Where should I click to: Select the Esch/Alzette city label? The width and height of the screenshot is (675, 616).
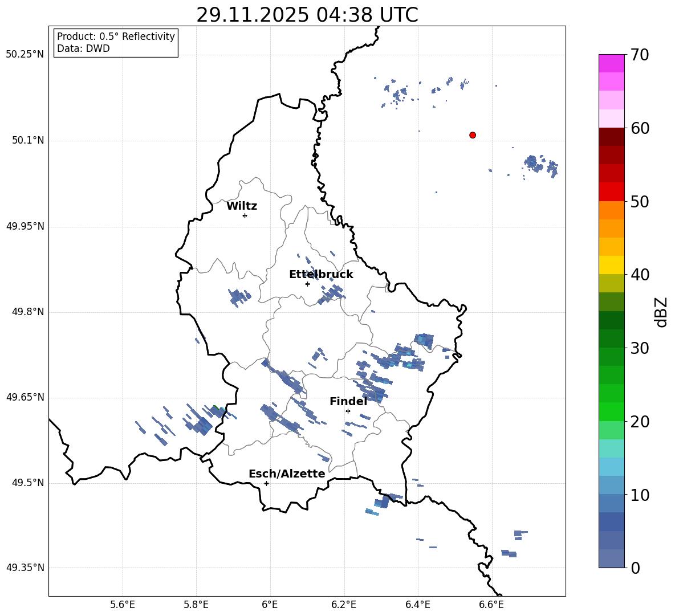[287, 474]
